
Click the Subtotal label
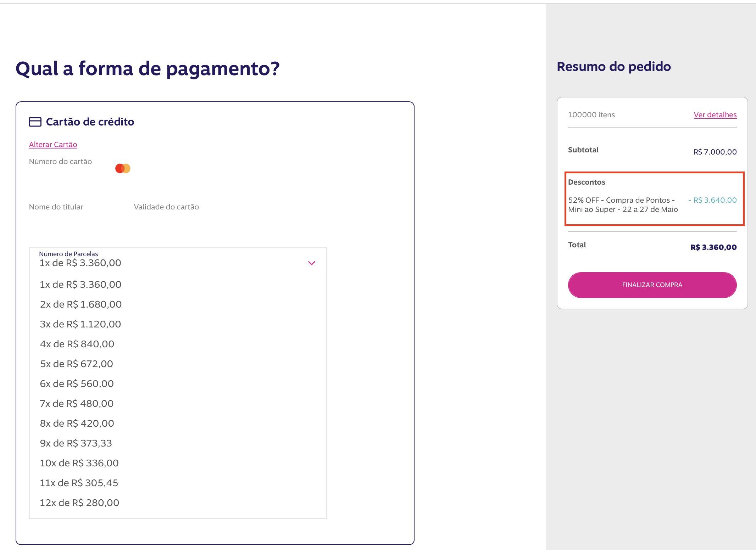583,150
